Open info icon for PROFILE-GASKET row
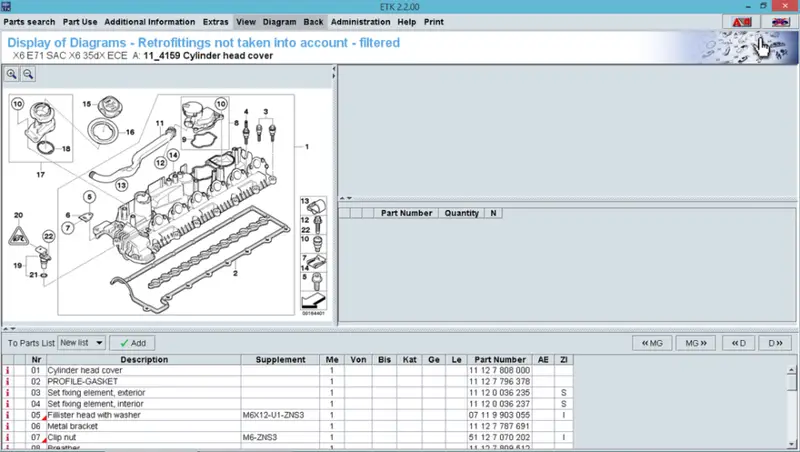The image size is (800, 452). 7,382
